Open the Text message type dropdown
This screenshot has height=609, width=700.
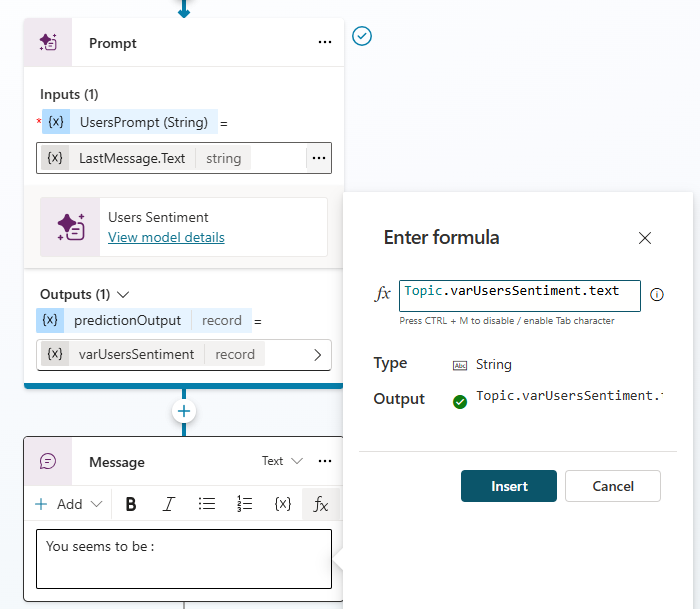[282, 462]
